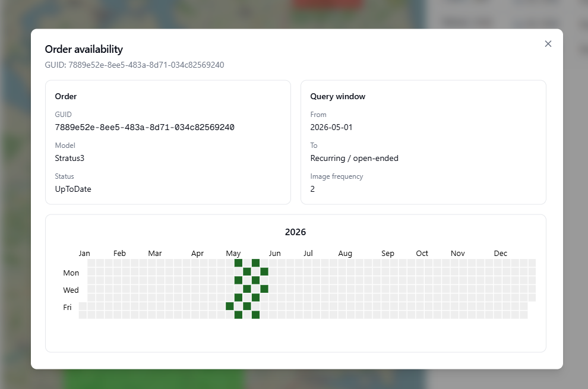Select the latest green cell in Mon row
588x389 pixels.
[264, 271]
